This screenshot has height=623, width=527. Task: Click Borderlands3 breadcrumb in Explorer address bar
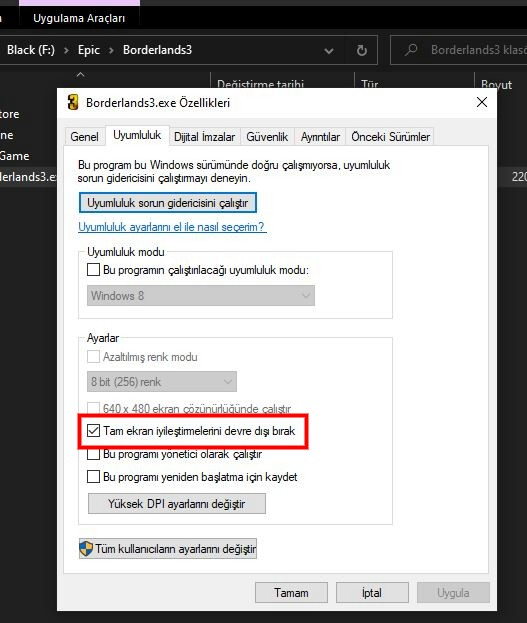pos(157,50)
